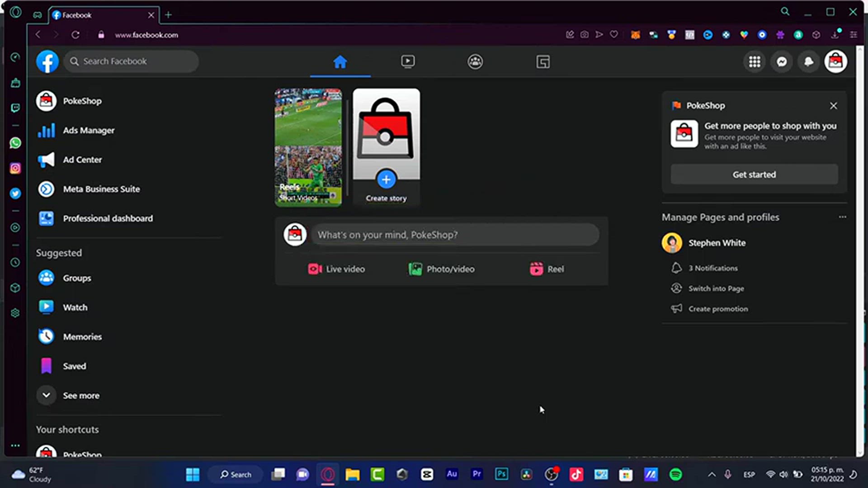Open the weather widget showing Cloudy
This screenshot has width=868, height=488.
coord(32,474)
